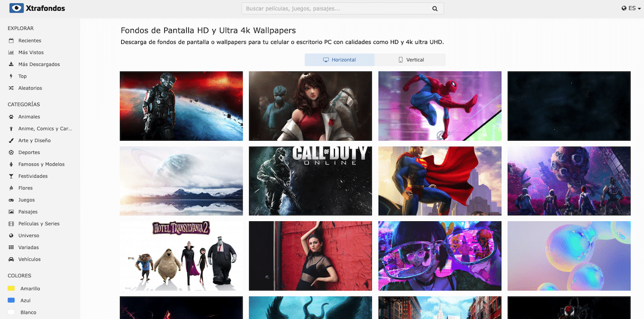Open the Hotel Transylvania 2 wallpaper

[x=181, y=256]
